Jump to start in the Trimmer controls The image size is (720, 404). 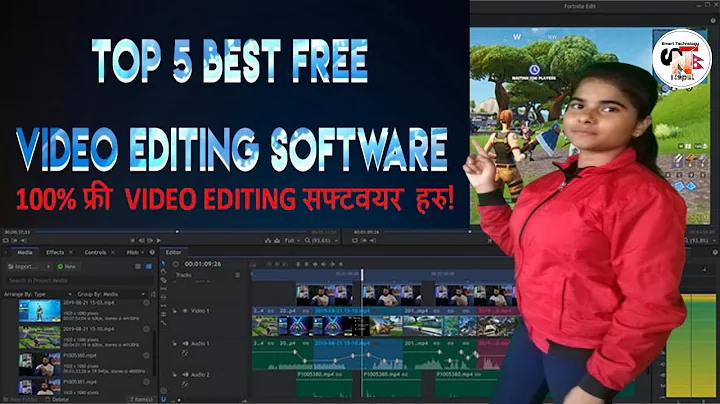click(132, 240)
